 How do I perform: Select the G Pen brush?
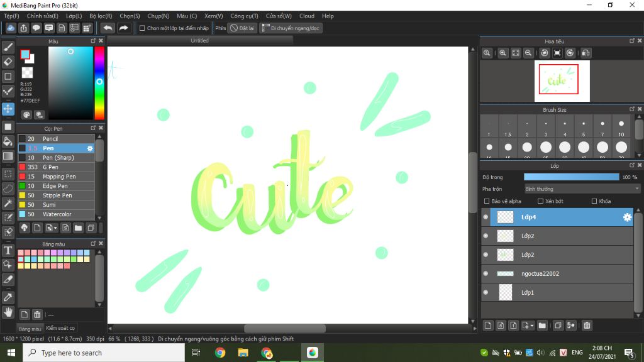[56, 167]
